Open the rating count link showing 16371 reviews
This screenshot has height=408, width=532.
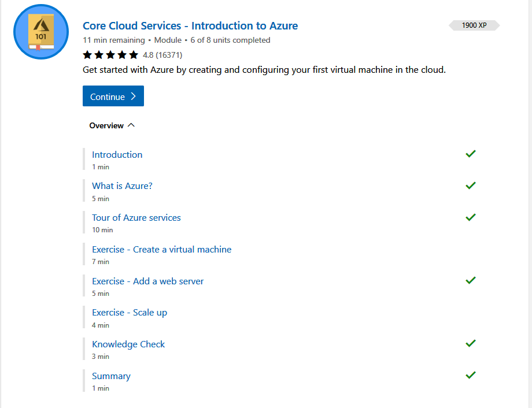tap(169, 55)
